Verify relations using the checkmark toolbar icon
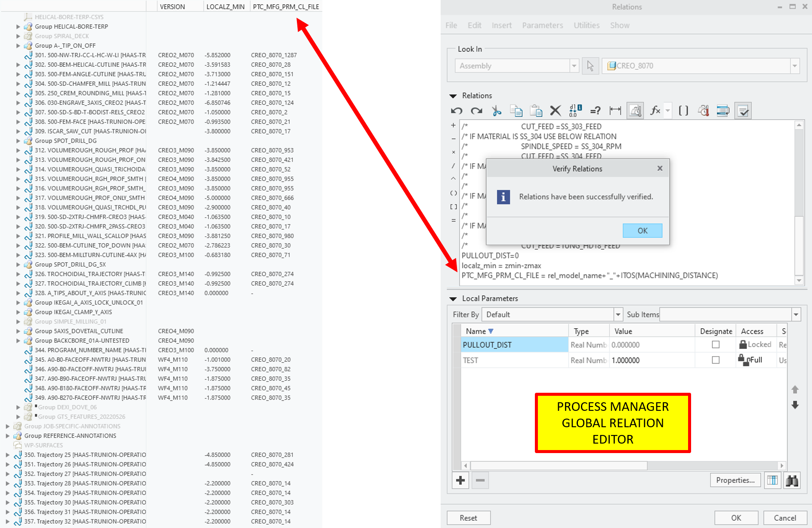 743,110
